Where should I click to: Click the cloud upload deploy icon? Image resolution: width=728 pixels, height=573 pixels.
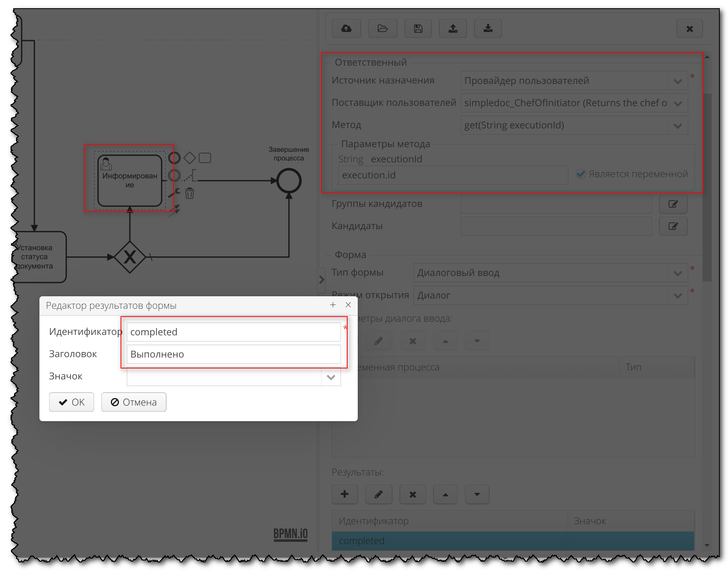click(346, 28)
